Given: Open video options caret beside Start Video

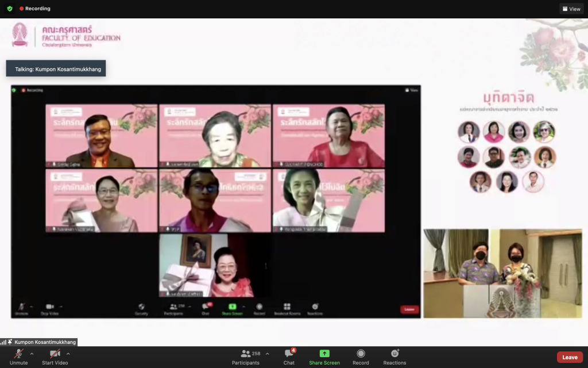Looking at the screenshot, I should (68, 354).
